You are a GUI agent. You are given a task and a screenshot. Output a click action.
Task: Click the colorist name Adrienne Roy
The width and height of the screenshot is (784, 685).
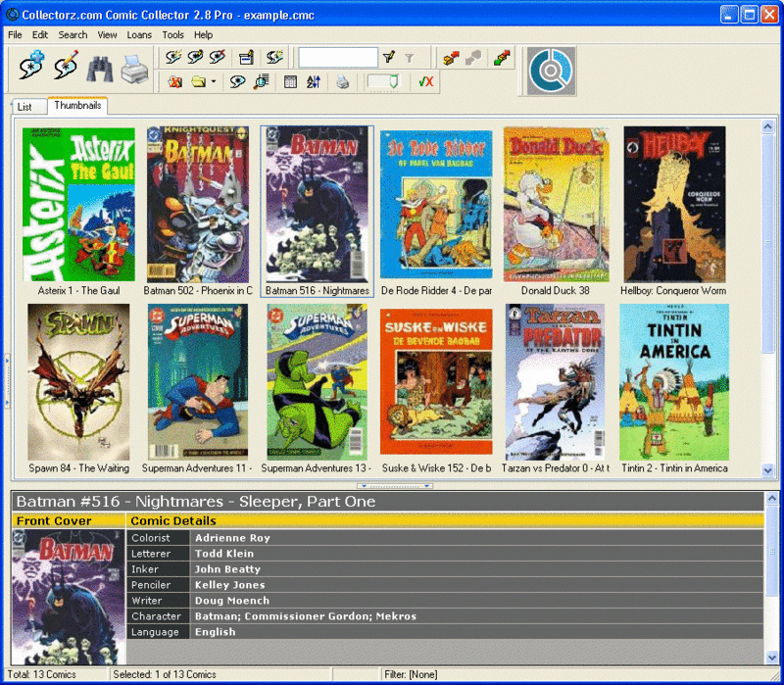[232, 538]
